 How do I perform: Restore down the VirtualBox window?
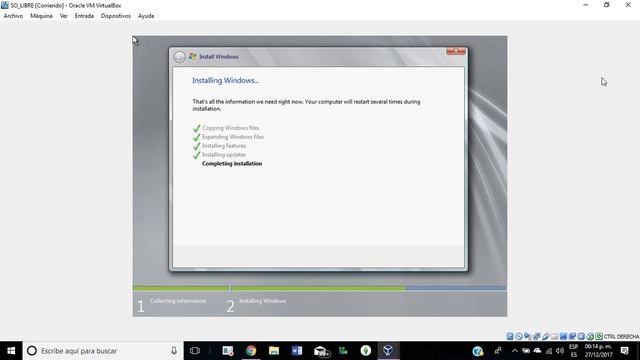point(607,5)
